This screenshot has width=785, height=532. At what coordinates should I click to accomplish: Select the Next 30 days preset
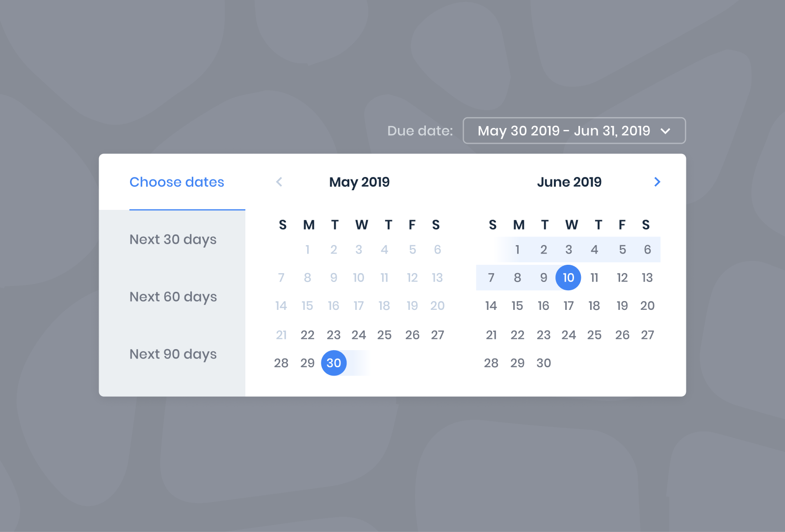[173, 239]
